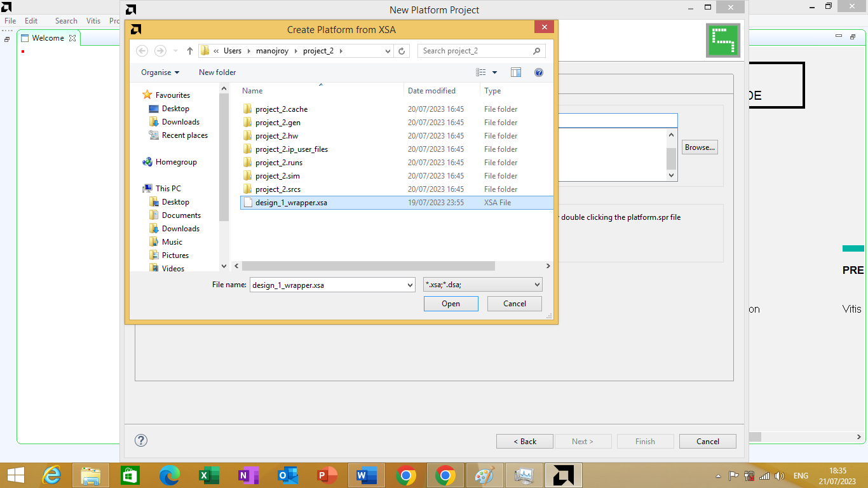The width and height of the screenshot is (868, 488).
Task: Go forward in file dialog navigation
Action: (x=160, y=51)
